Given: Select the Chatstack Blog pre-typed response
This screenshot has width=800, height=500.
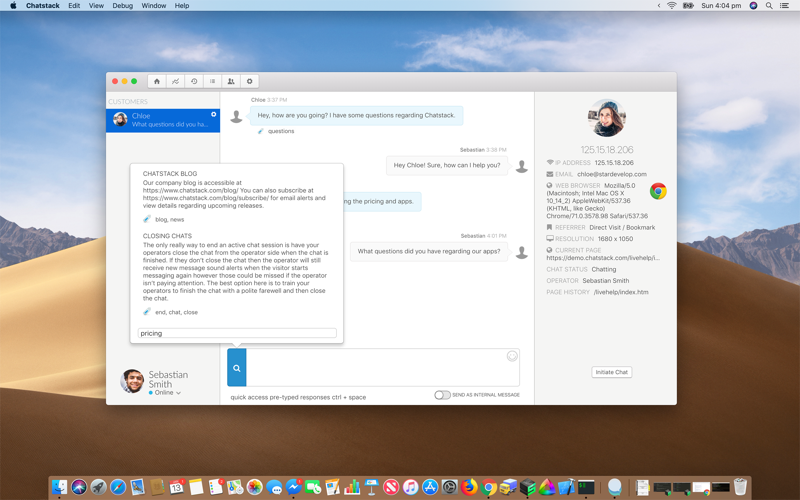Looking at the screenshot, I should (236, 196).
